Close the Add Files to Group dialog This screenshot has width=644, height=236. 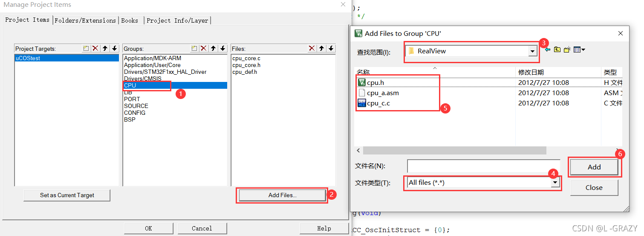pyautogui.click(x=621, y=33)
